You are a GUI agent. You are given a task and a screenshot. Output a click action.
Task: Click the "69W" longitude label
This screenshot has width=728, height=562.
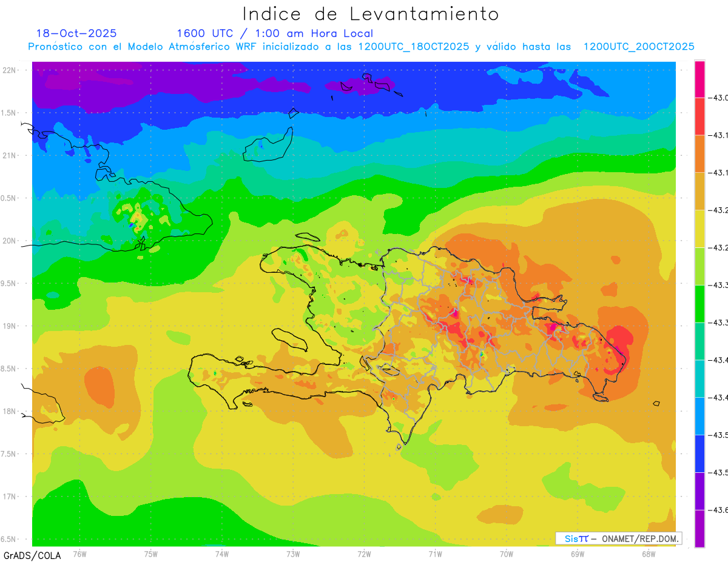click(x=577, y=554)
